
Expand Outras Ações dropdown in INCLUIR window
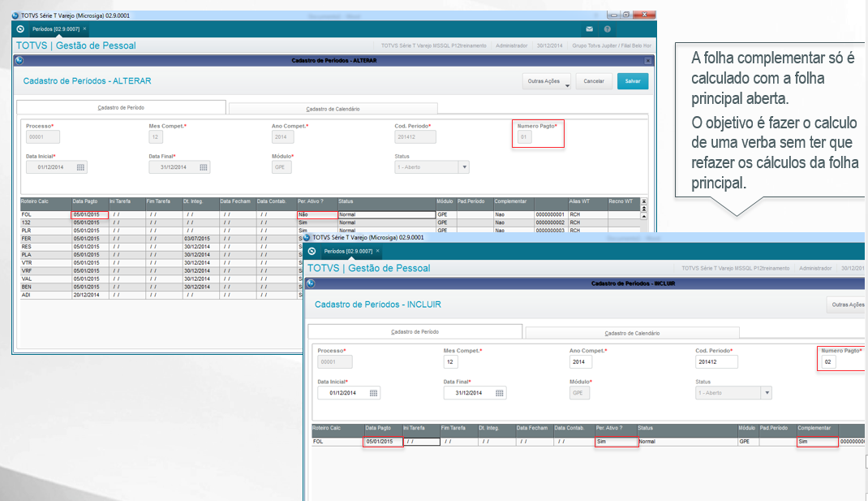click(848, 304)
